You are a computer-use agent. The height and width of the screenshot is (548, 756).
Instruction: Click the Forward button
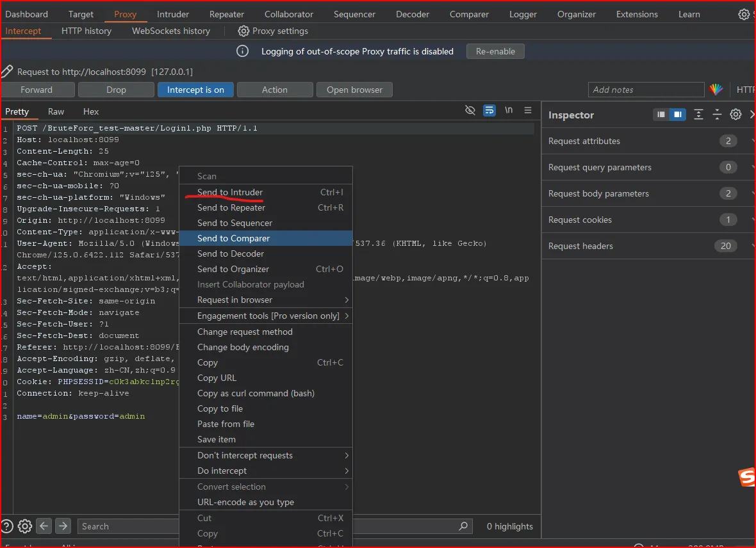(37, 90)
